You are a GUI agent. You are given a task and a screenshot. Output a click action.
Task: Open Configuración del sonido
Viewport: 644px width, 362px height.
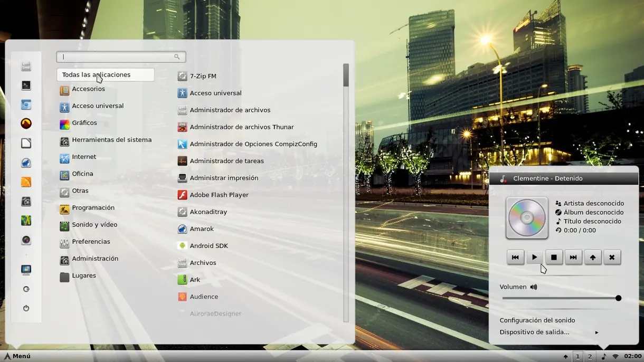537,320
